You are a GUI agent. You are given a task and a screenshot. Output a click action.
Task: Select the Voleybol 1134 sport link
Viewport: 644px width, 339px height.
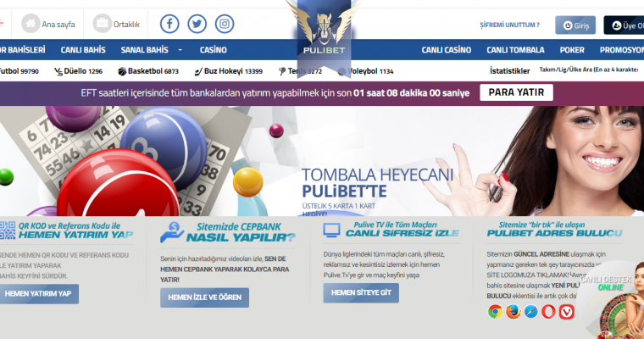click(365, 71)
